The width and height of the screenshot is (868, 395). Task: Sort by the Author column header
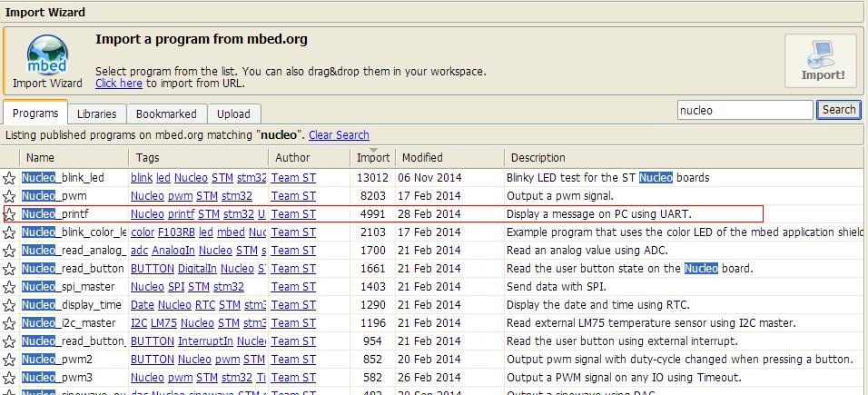(x=310, y=157)
